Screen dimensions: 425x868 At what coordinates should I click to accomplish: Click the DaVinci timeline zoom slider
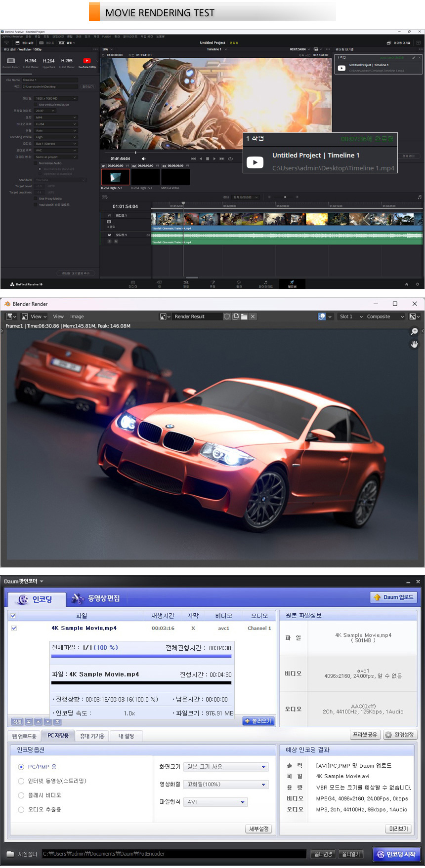click(x=285, y=197)
